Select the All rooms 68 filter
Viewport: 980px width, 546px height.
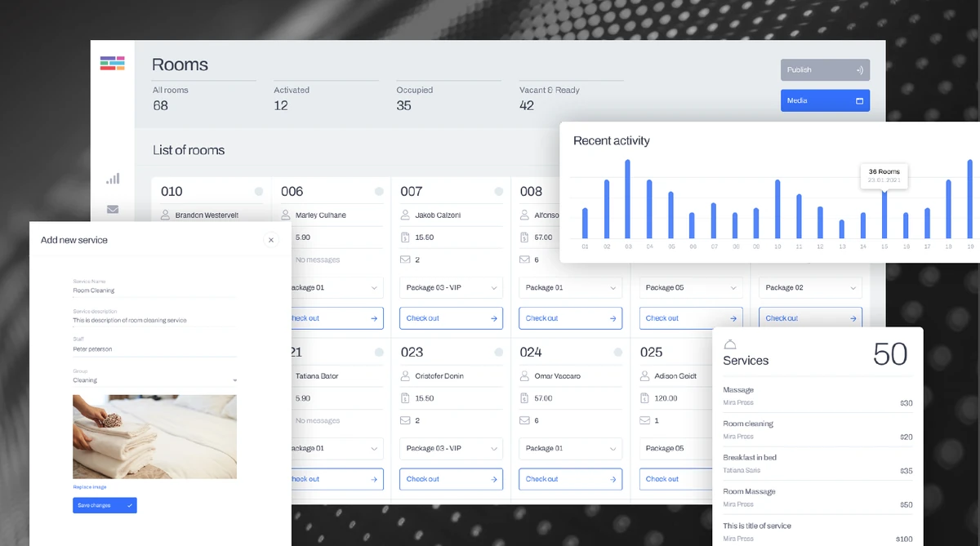tap(204, 98)
